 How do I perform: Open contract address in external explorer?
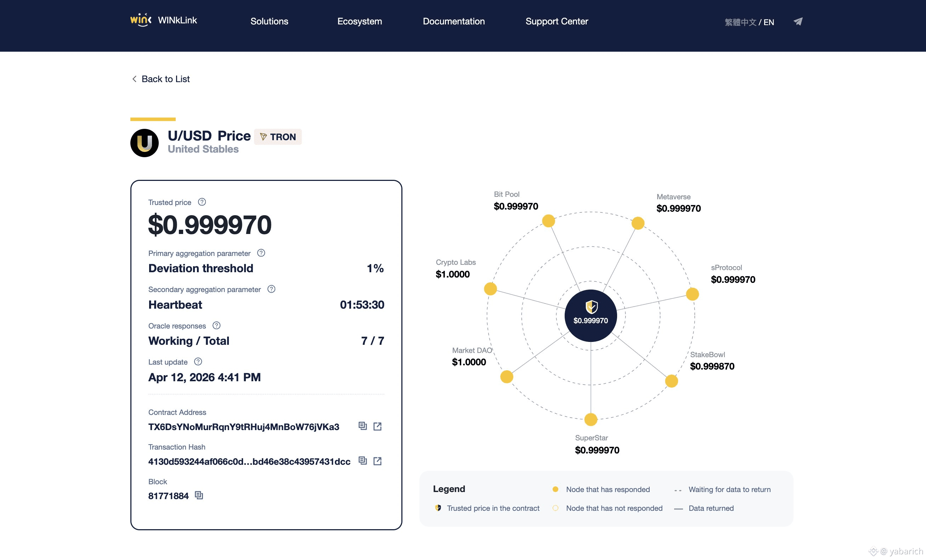pyautogui.click(x=377, y=426)
